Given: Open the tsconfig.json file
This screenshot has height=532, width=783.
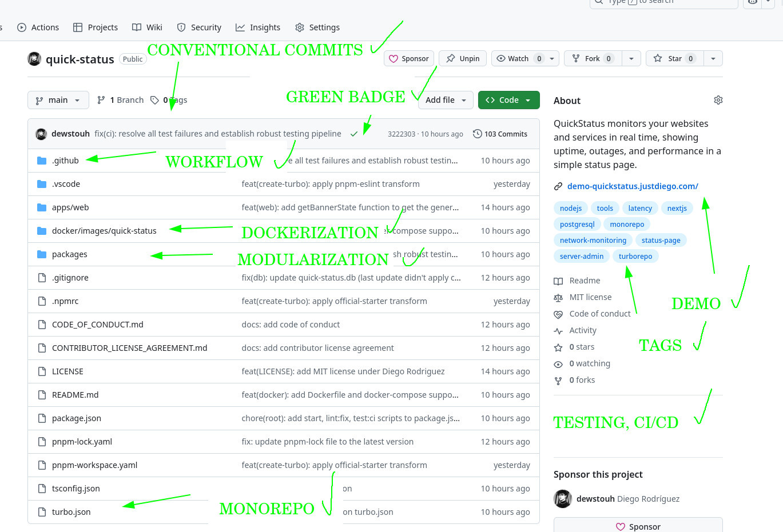Looking at the screenshot, I should (76, 489).
